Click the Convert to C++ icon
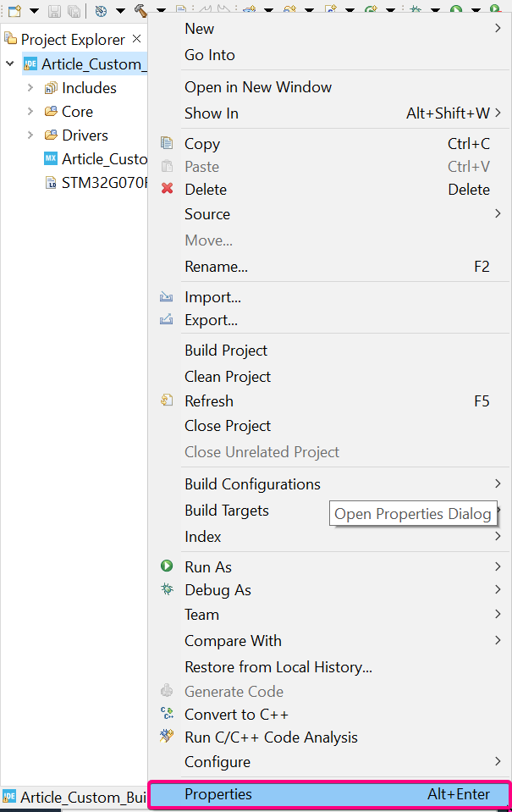 (x=167, y=714)
